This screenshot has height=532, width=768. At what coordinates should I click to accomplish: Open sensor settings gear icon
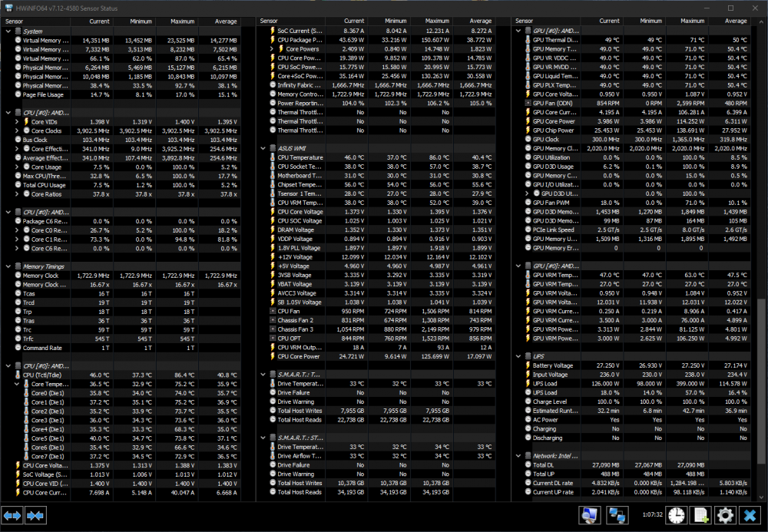coord(726,516)
